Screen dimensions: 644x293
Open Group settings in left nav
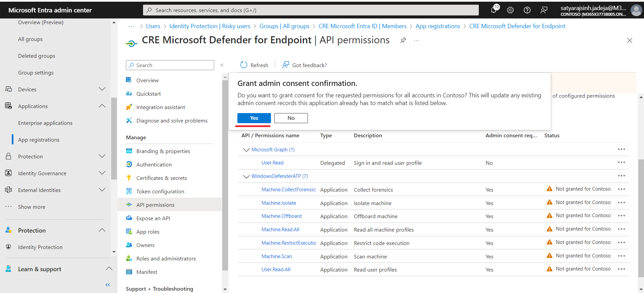pos(36,72)
